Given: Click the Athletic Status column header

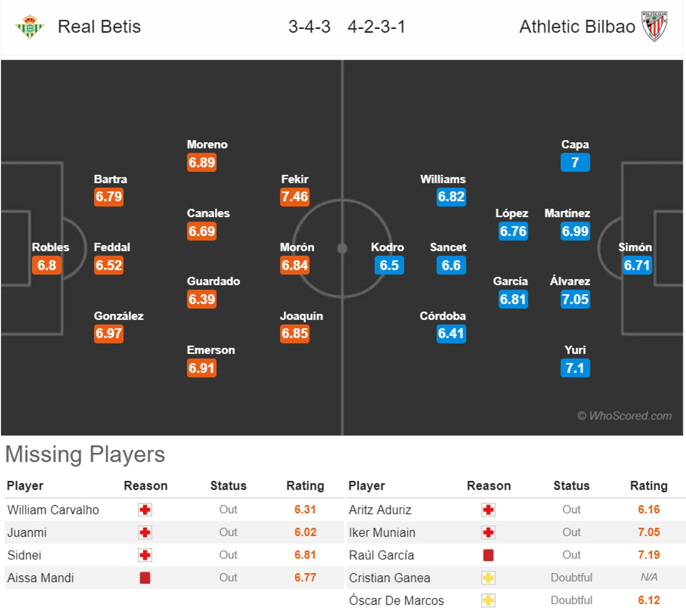Looking at the screenshot, I should (571, 485).
